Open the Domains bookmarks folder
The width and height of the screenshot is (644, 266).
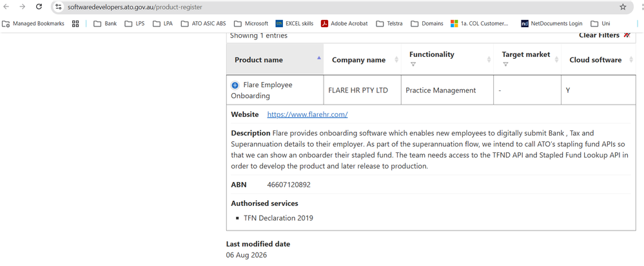pyautogui.click(x=427, y=23)
